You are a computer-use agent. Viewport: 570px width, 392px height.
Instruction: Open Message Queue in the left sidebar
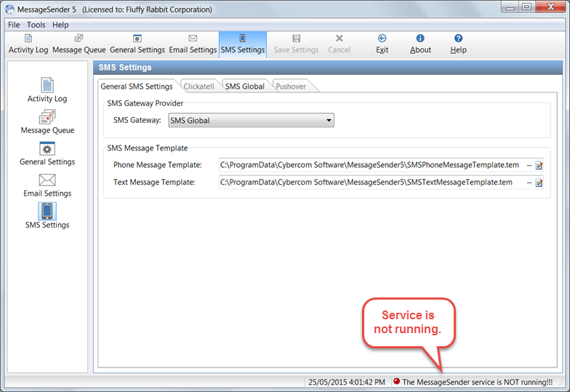47,122
